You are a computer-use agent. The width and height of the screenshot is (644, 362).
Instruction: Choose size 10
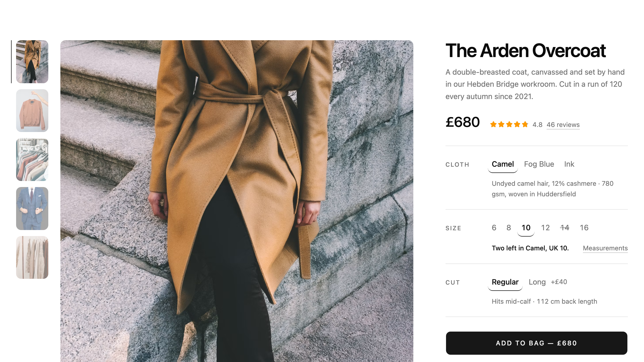(526, 228)
